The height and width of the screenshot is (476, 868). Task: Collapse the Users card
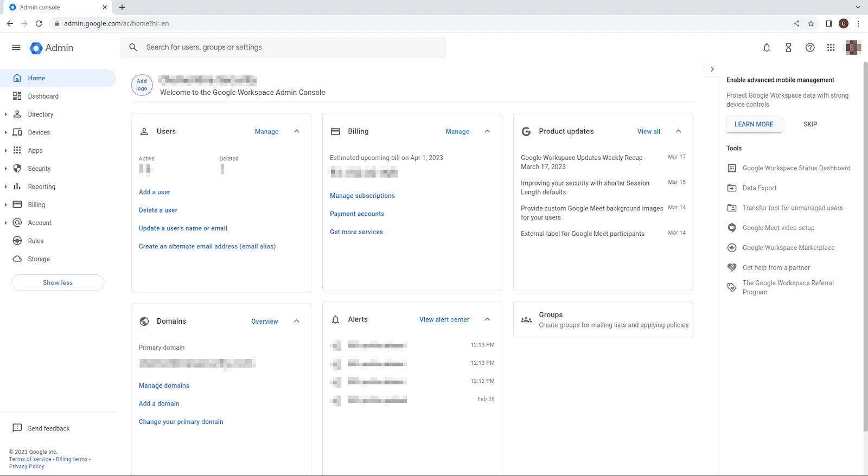296,131
